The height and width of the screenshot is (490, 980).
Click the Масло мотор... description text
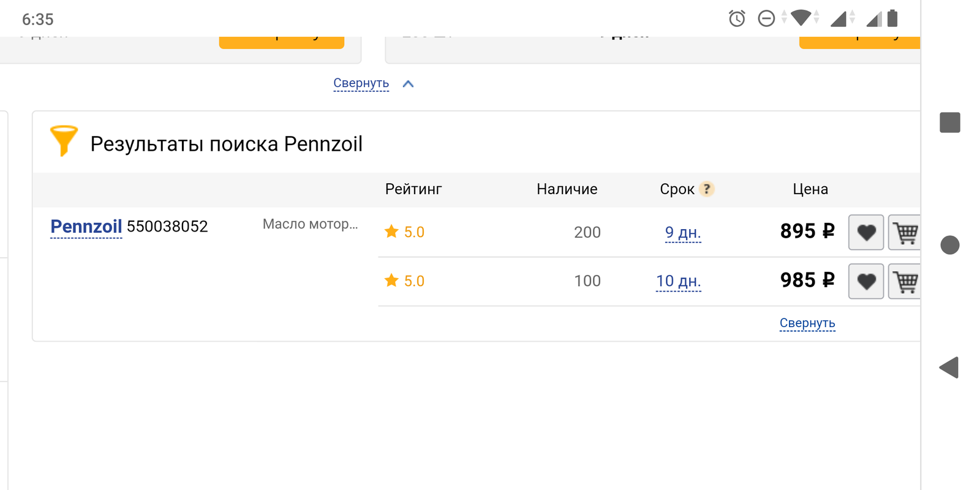tap(310, 224)
